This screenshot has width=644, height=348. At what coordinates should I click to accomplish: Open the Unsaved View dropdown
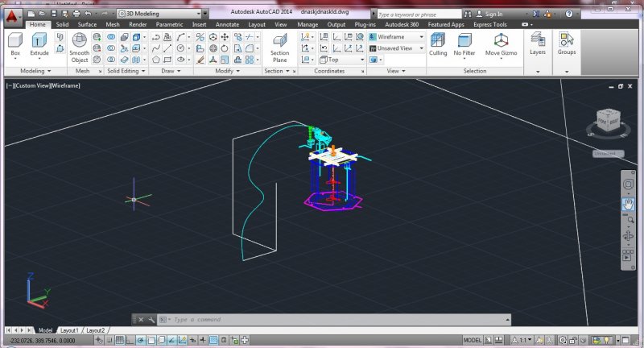396,48
